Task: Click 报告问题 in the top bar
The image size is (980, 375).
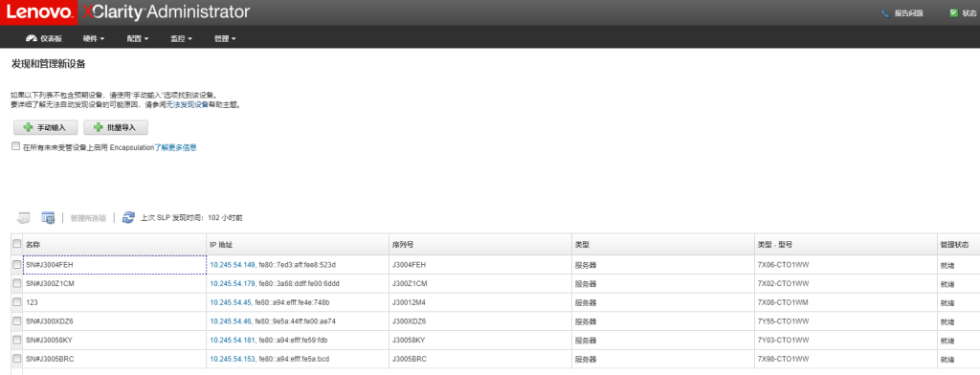Action: [908, 13]
